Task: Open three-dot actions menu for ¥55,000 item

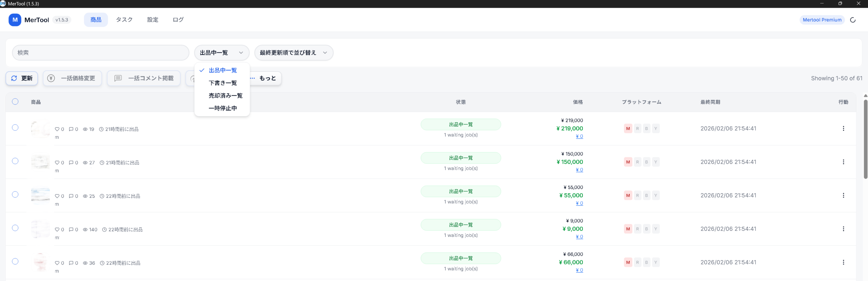Action: (843, 195)
